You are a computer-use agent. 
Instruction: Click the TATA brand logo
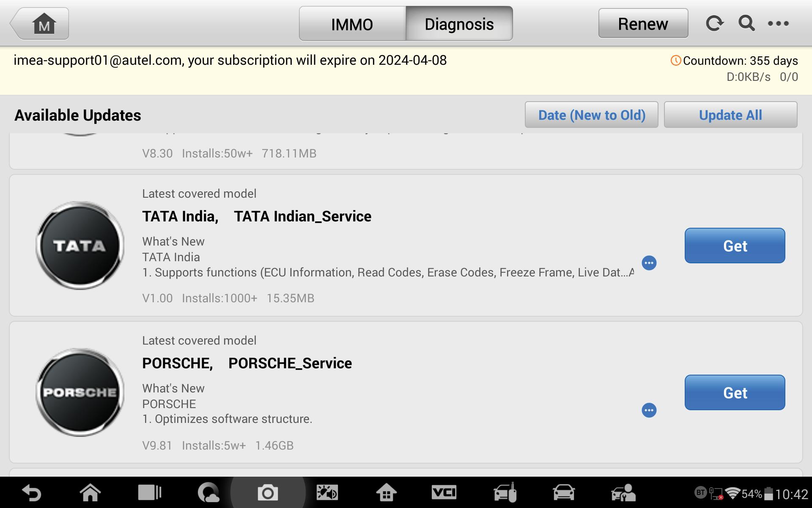(x=80, y=246)
